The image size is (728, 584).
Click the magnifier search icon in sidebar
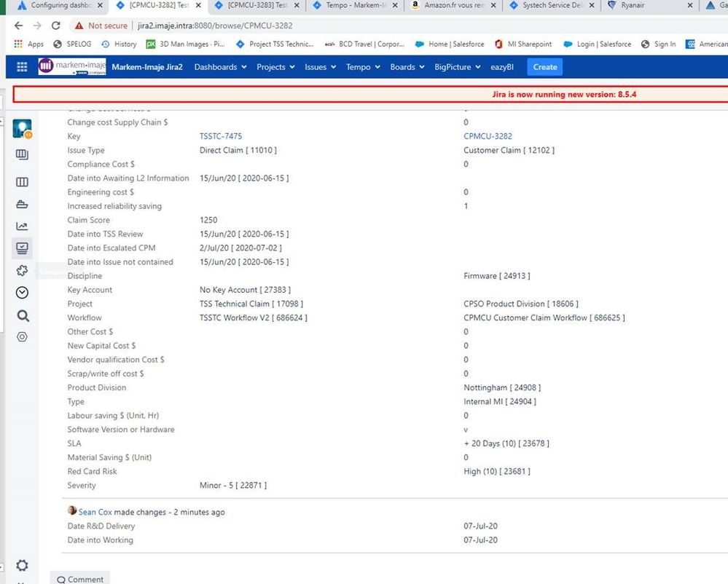point(23,316)
